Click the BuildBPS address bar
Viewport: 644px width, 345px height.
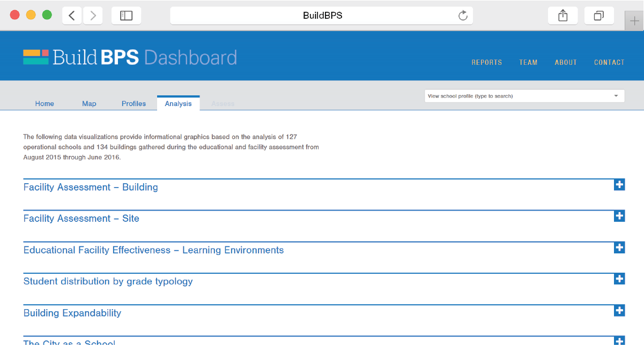(x=322, y=16)
